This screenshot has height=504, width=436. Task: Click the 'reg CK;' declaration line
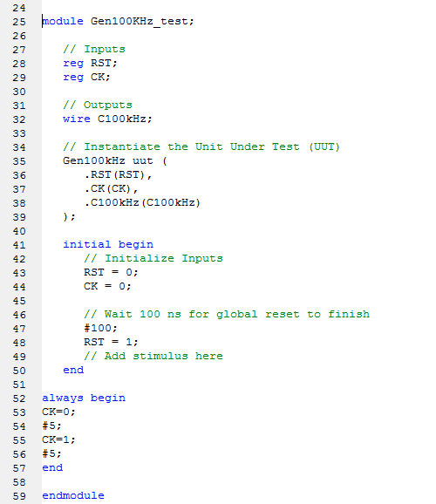point(86,77)
